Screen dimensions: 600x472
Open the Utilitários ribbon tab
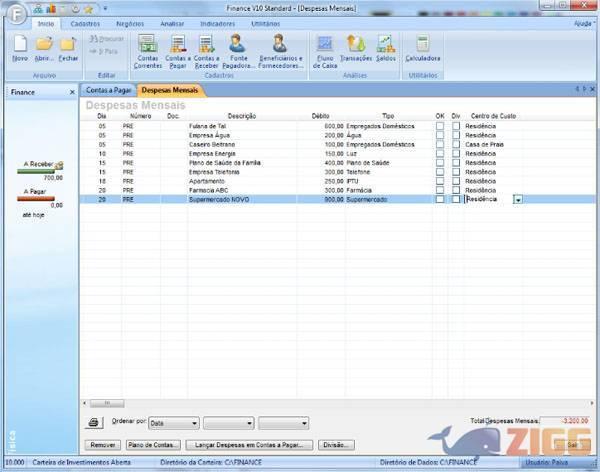click(x=266, y=24)
